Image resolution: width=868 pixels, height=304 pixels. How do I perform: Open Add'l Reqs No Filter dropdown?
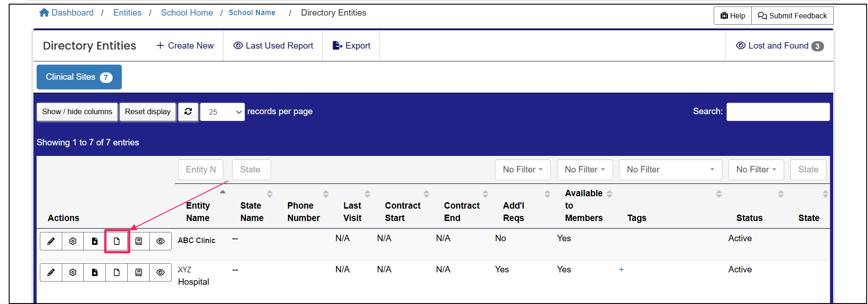pyautogui.click(x=523, y=170)
